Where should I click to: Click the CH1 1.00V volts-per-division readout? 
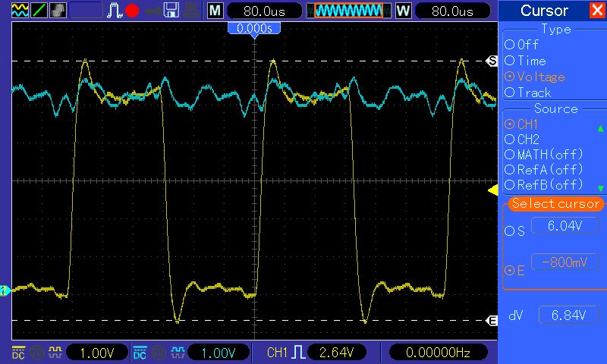(97, 353)
